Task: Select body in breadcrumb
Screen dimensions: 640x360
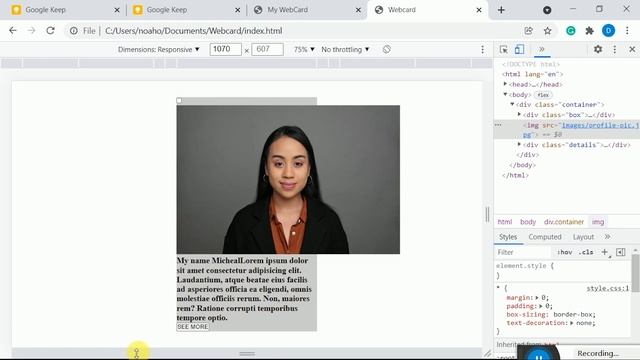Action: point(528,222)
